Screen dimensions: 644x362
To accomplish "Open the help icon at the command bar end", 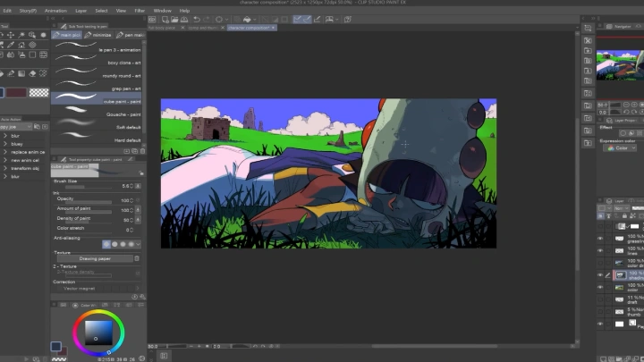I will (347, 20).
